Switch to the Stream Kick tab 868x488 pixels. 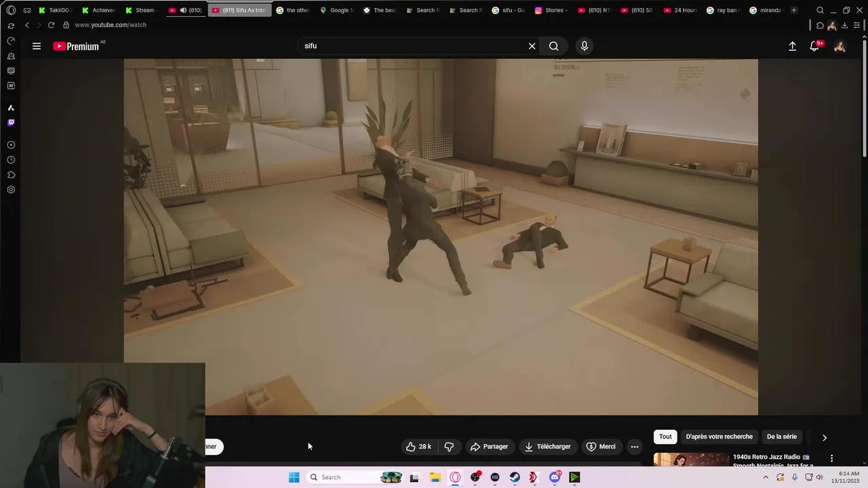[x=141, y=10]
